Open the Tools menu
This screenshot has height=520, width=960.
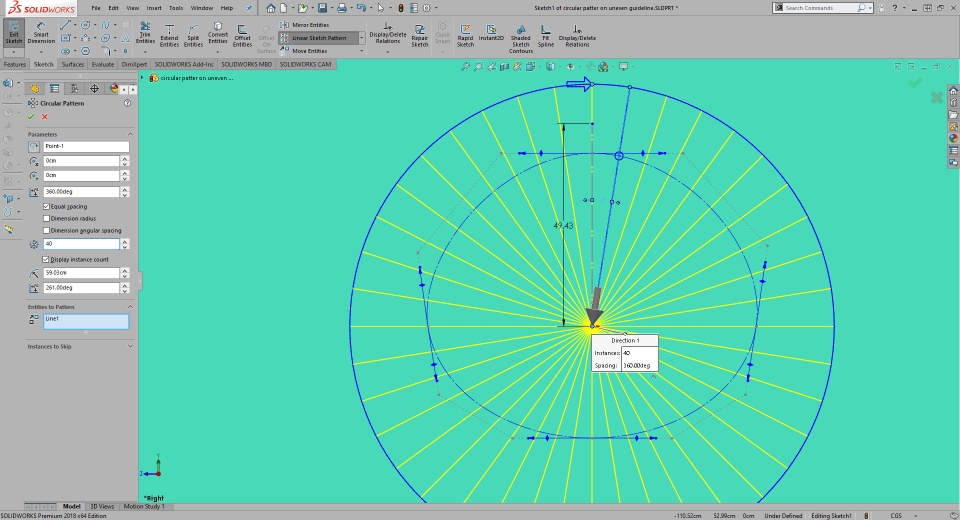(176, 8)
